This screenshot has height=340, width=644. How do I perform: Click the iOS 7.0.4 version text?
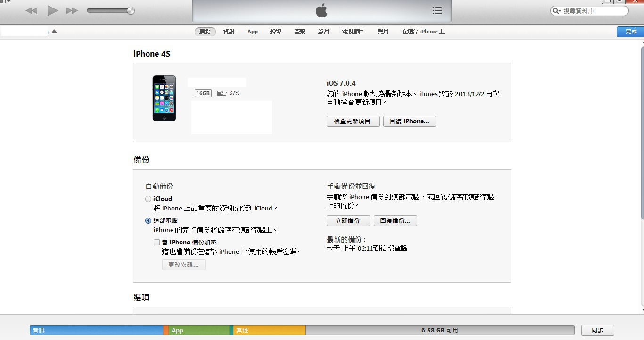point(341,83)
